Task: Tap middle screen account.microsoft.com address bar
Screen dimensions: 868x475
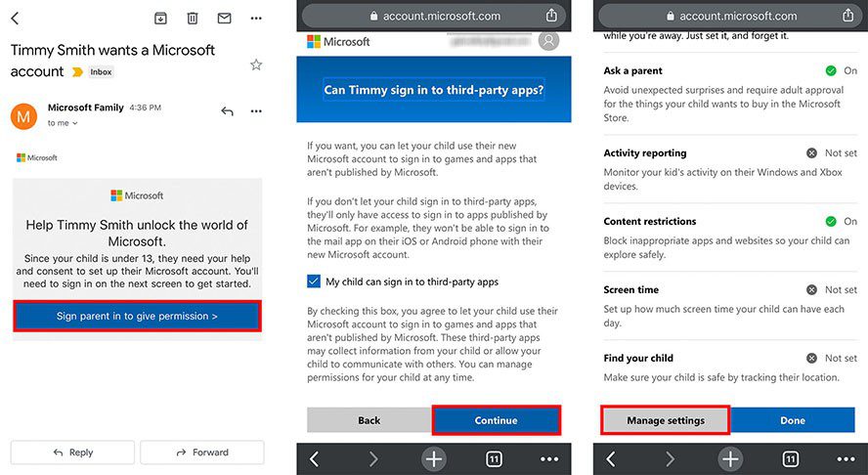Action: pyautogui.click(x=434, y=16)
